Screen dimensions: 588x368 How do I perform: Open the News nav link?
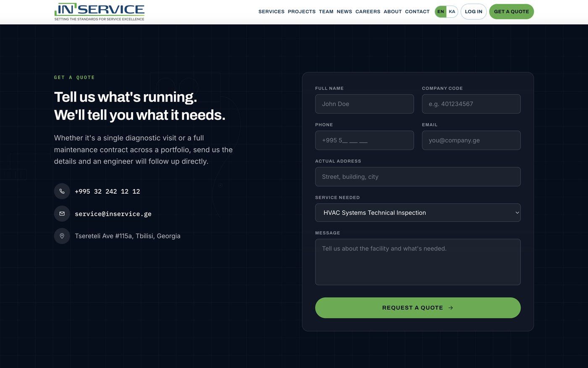[x=344, y=12]
